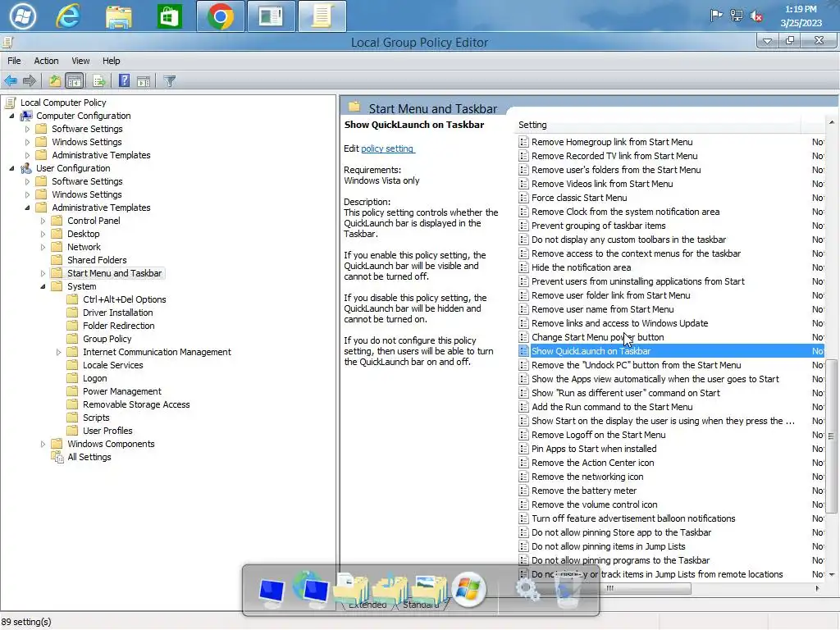
Task: Toggle the Show/Hide Console Tree toolbar icon
Action: pyautogui.click(x=75, y=81)
